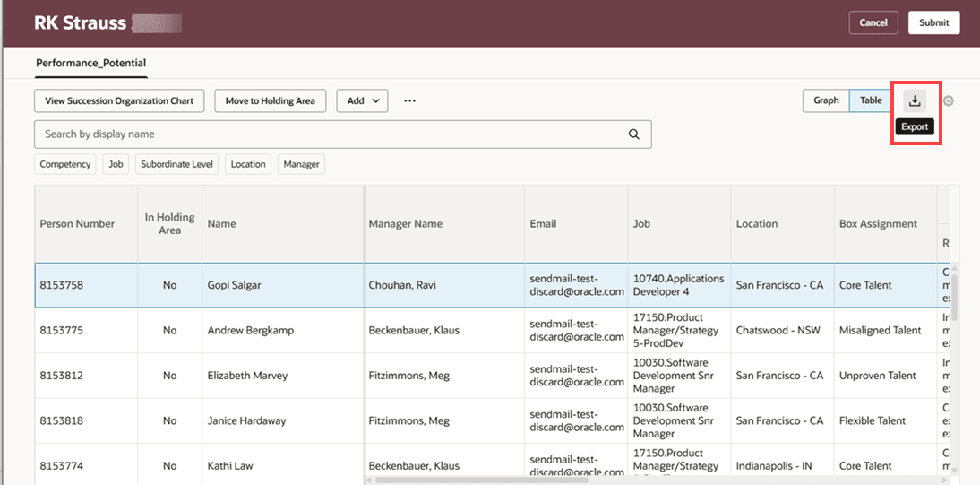The width and height of the screenshot is (980, 485).
Task: Click the Submit button
Action: (x=933, y=22)
